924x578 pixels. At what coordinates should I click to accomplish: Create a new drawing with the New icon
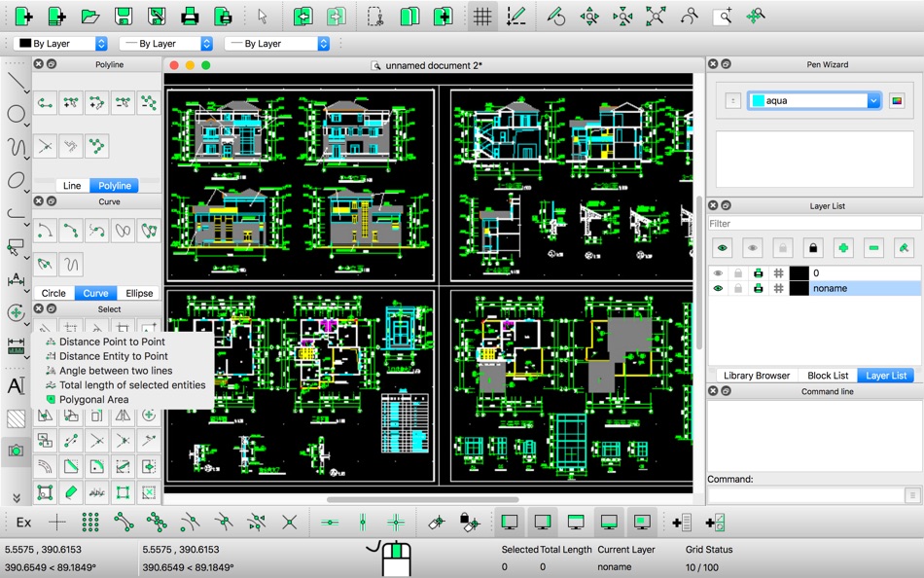click(x=23, y=16)
